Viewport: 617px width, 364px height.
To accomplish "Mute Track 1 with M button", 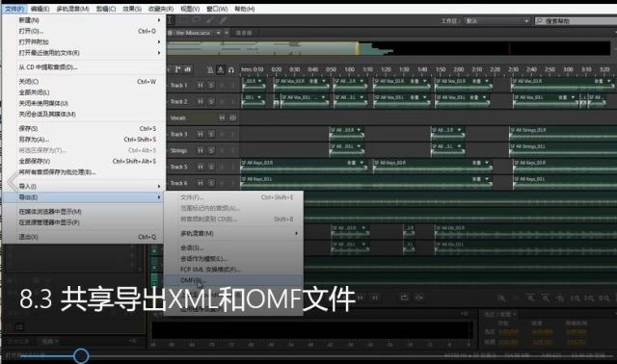I will click(201, 85).
